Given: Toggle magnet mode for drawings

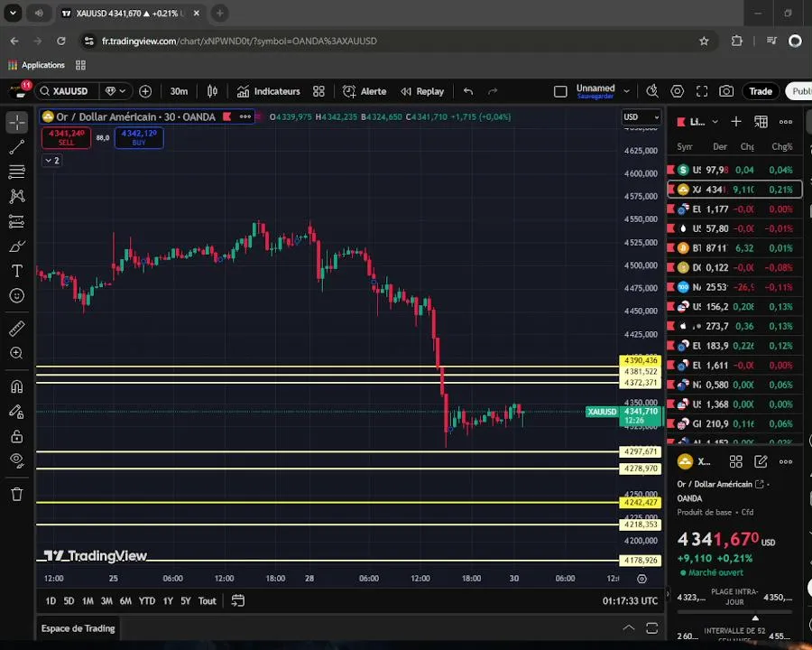Looking at the screenshot, I should pos(16,386).
